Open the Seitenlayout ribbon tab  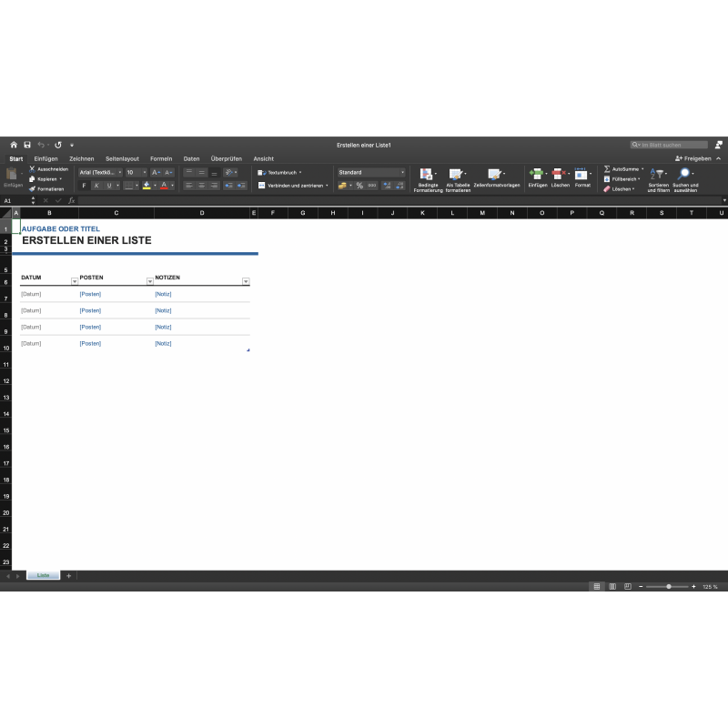(122, 158)
